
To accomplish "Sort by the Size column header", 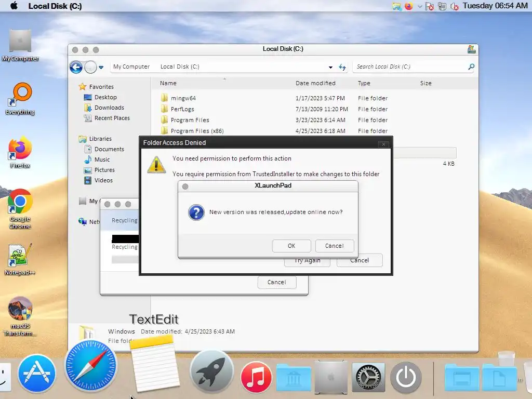I will pyautogui.click(x=426, y=83).
